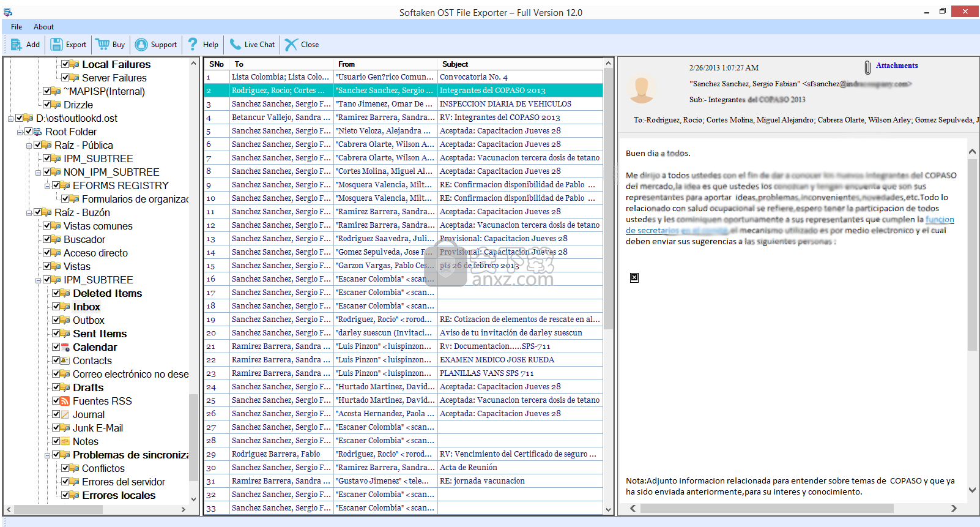The image size is (980, 527).
Task: Click the Deleted Items folder icon
Action: click(65, 293)
